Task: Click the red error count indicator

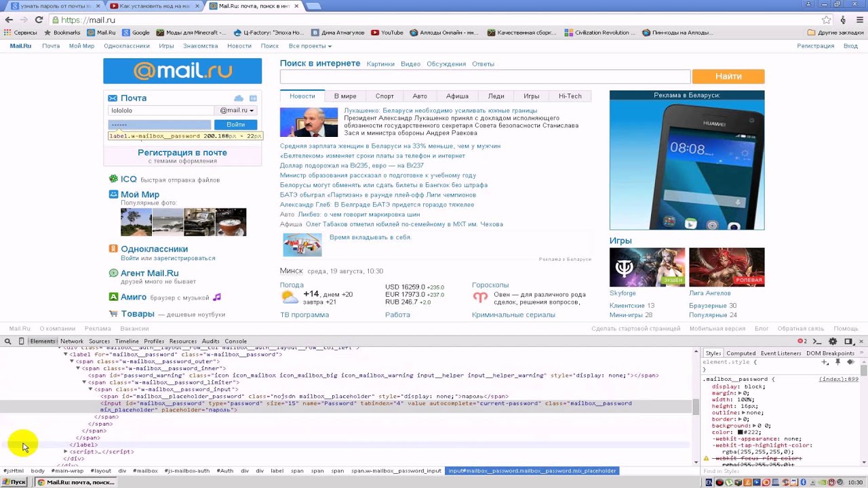Action: tap(802, 342)
